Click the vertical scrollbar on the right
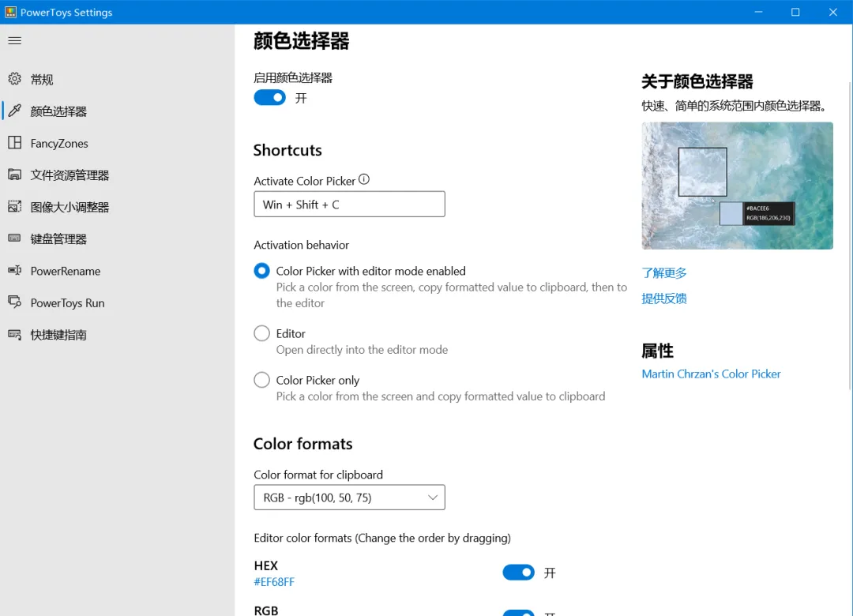853x616 pixels. tap(850, 234)
